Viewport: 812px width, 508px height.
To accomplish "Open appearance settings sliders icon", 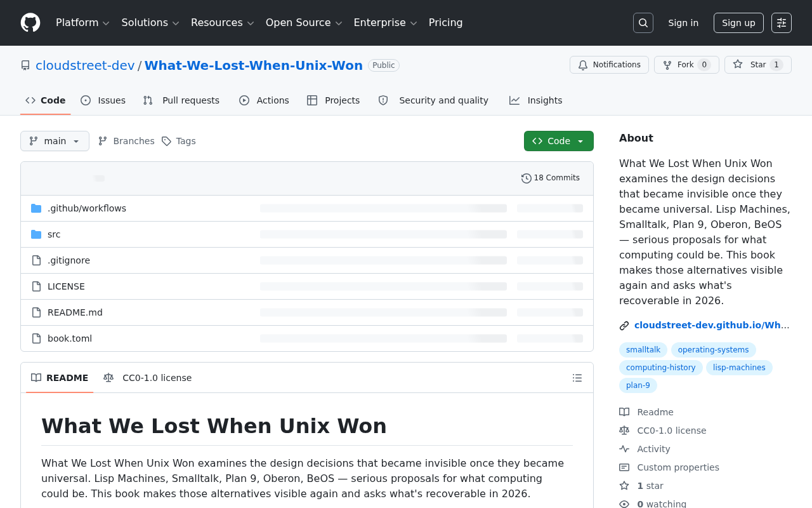I will (x=782, y=23).
